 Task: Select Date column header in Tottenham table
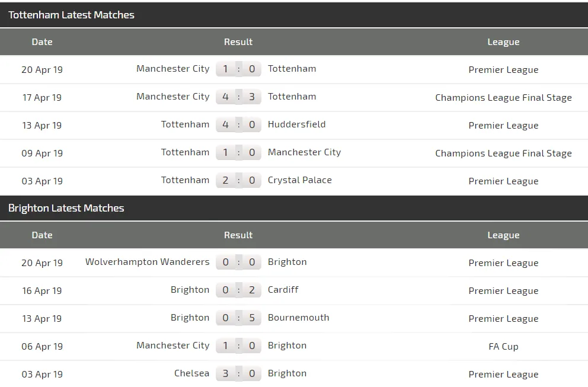pos(42,42)
